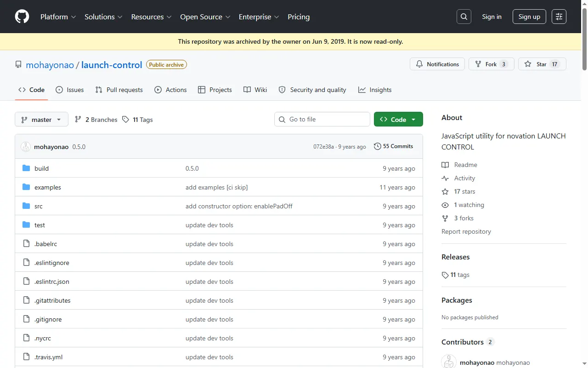Open the 11 tags releases link
This screenshot has width=588, height=368.
456,275
